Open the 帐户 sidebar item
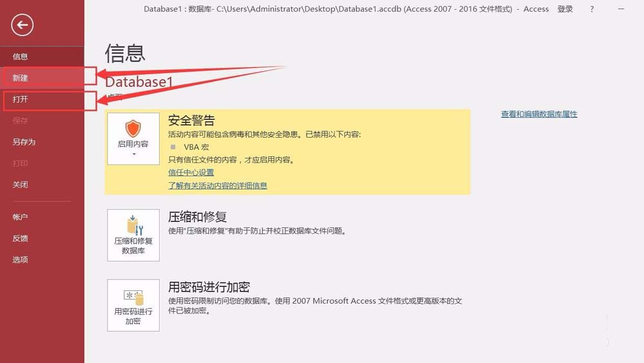Screen dimensions: 644x363 42,217
